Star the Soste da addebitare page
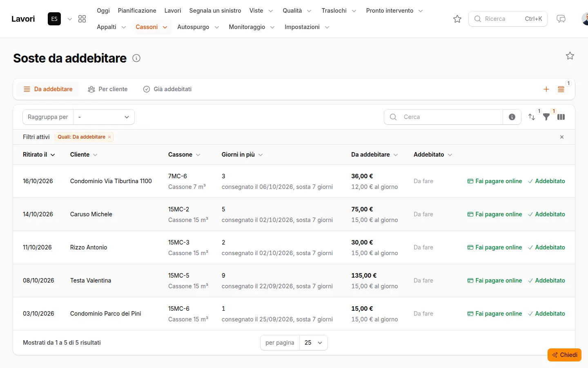Screen dimensions: 588x368 570,56
